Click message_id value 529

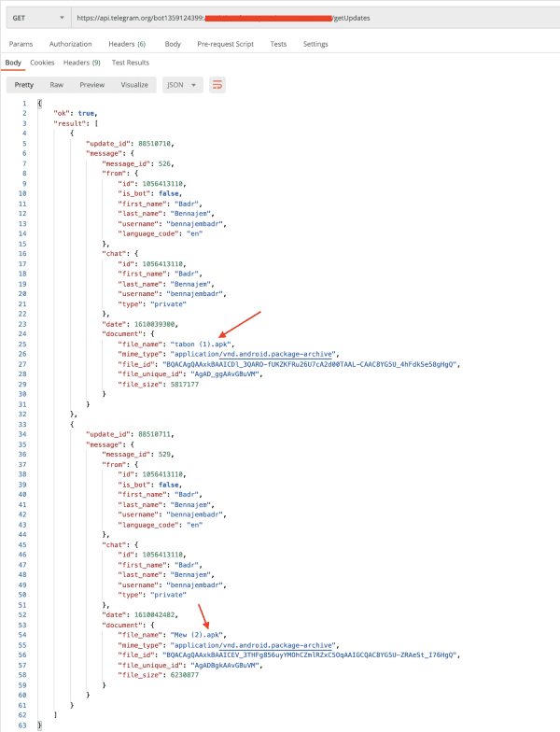click(x=164, y=454)
